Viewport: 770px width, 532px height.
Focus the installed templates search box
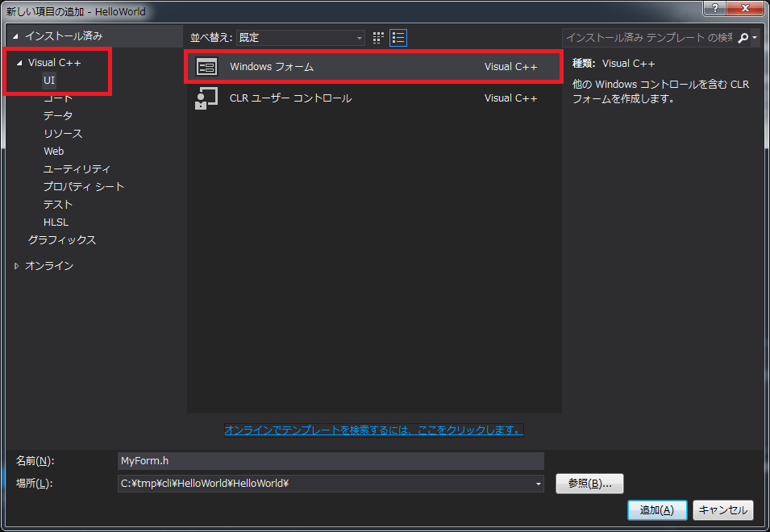point(649,38)
